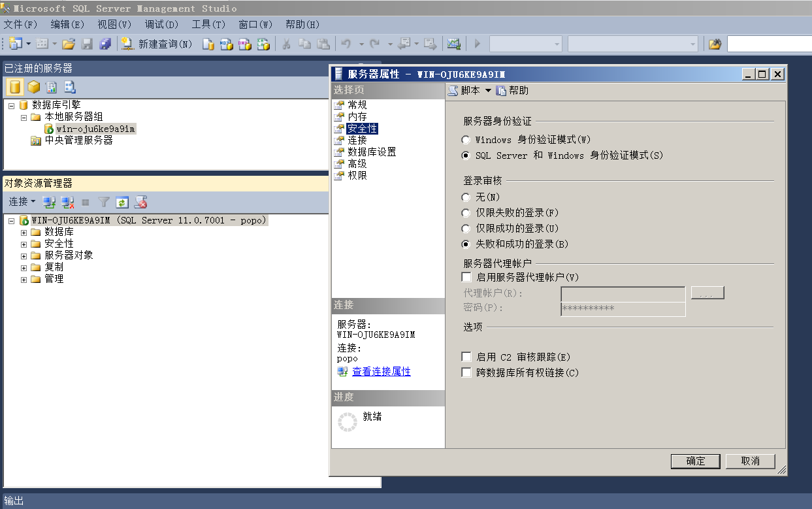Screen dimensions: 812x509
Task: Click the 取消 button
Action: [751, 461]
